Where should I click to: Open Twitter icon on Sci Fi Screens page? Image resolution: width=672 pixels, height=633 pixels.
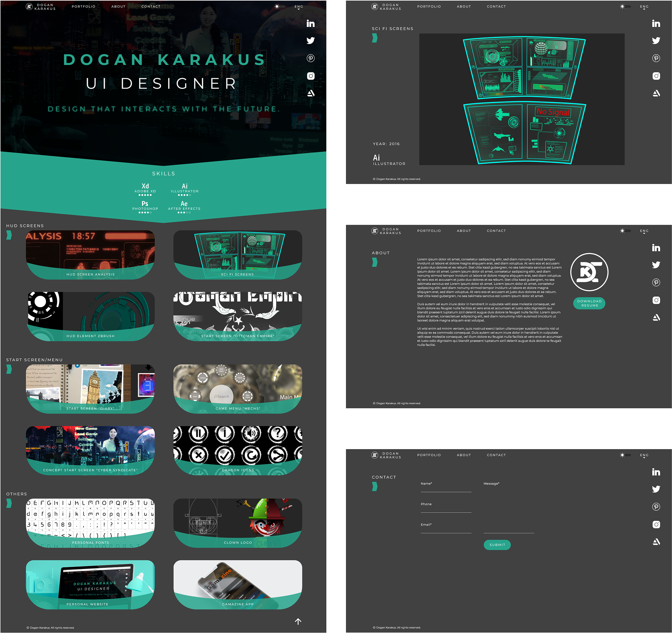tap(656, 41)
